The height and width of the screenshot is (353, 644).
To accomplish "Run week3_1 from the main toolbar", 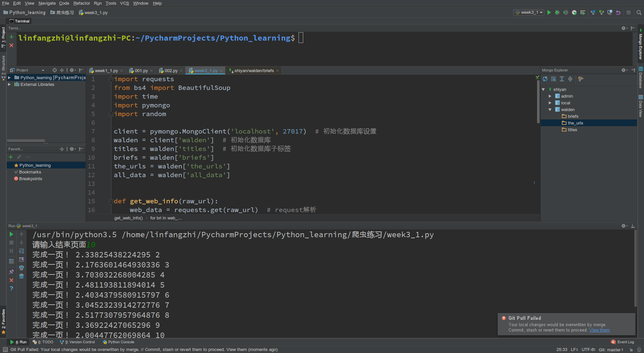I will (549, 12).
